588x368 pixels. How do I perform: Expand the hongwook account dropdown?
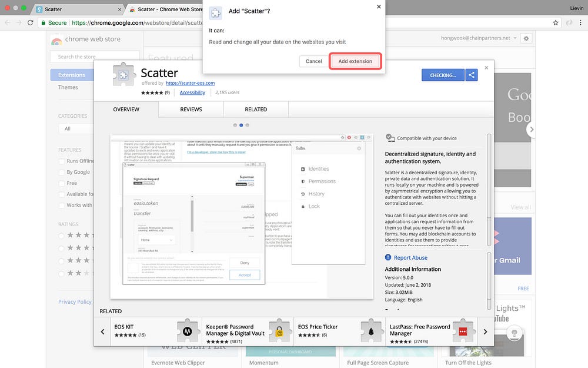pos(479,38)
